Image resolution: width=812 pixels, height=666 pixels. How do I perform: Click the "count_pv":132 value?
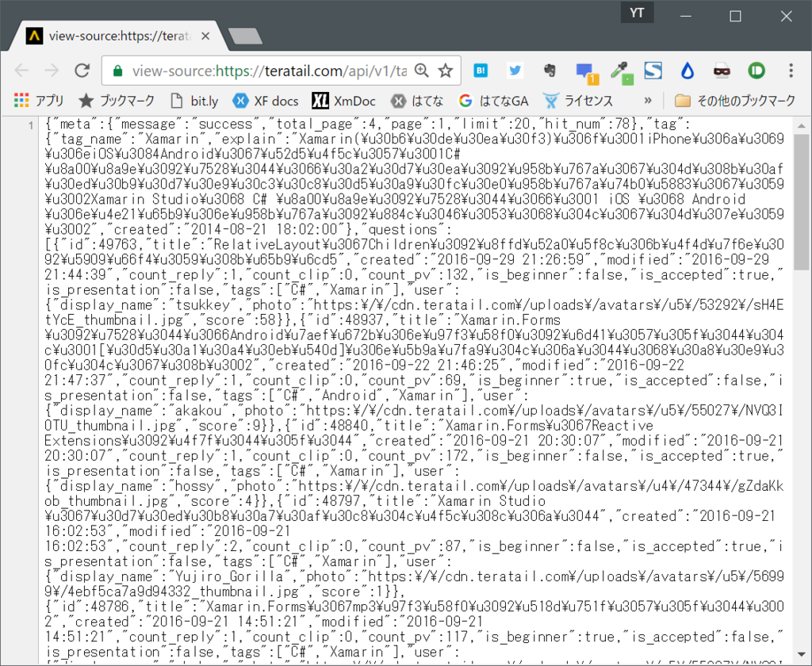coord(418,274)
